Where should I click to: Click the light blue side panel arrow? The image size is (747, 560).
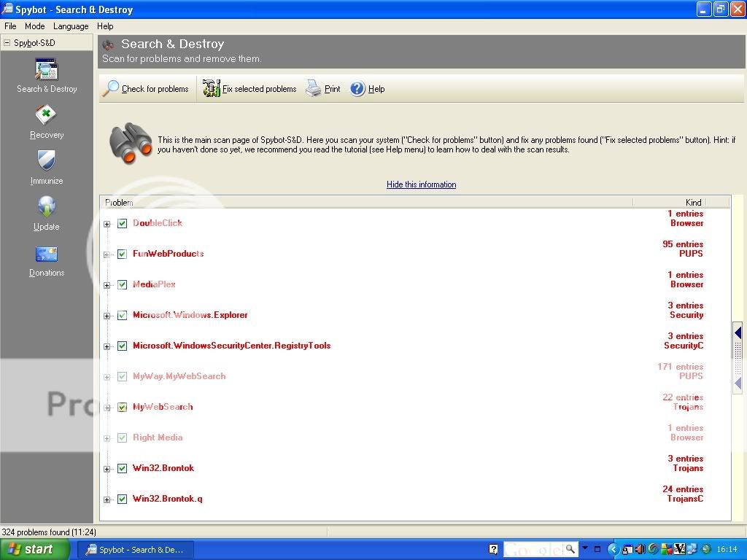coord(738,383)
